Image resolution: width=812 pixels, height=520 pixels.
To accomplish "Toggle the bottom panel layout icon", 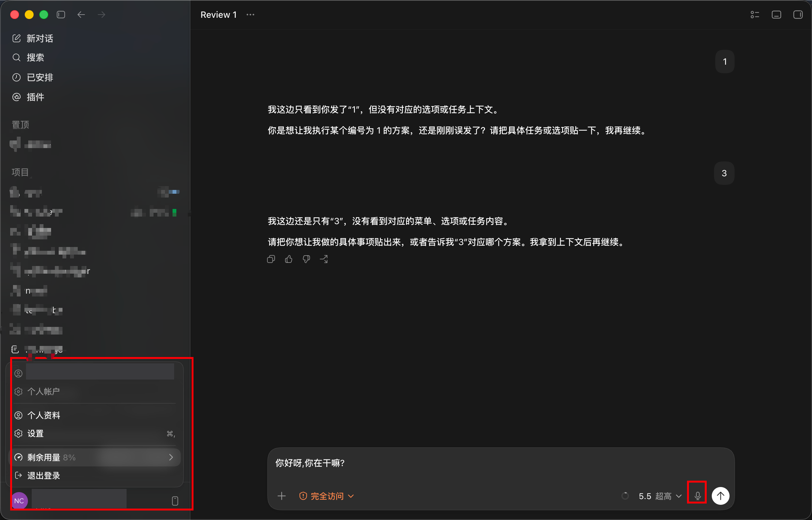I will coord(776,15).
